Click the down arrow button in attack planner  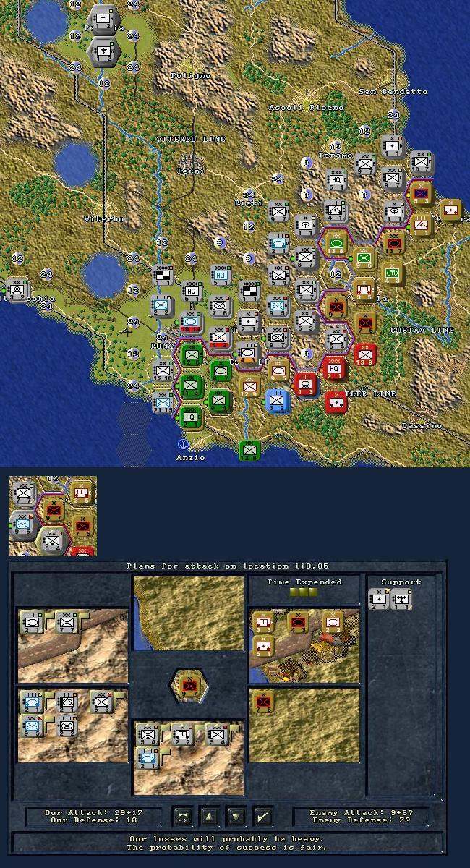[236, 817]
